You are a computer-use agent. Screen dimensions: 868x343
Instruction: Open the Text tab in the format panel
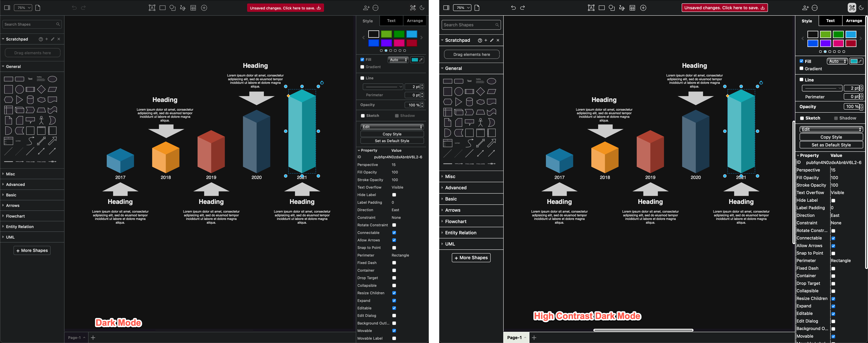[x=391, y=20]
